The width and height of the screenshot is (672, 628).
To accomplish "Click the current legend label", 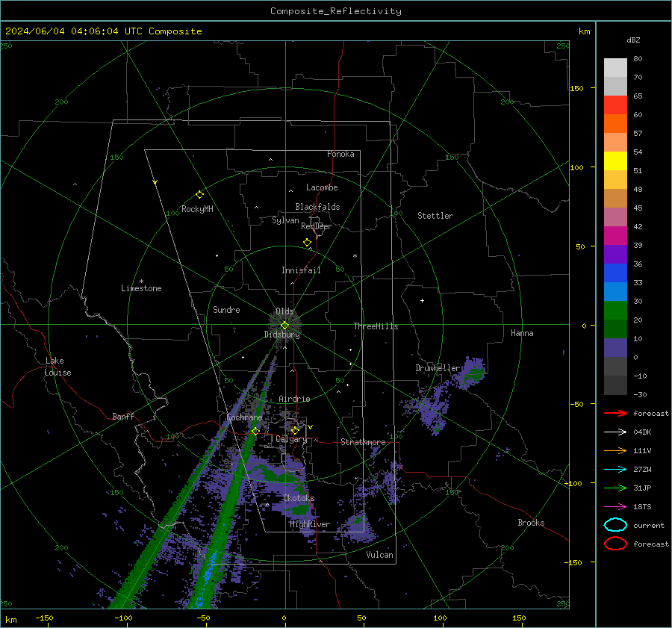I will point(649,526).
